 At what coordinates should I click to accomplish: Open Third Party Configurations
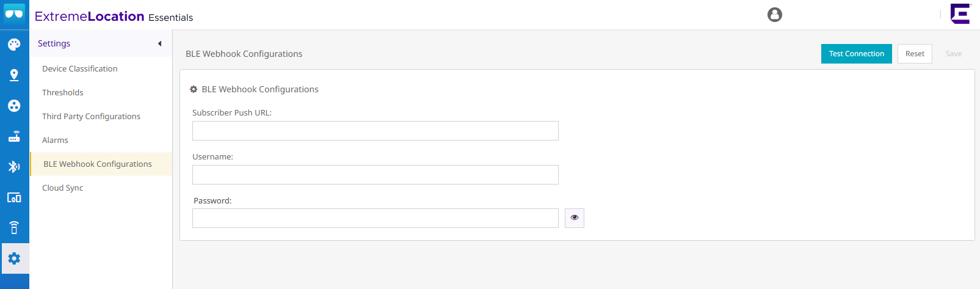pos(92,117)
